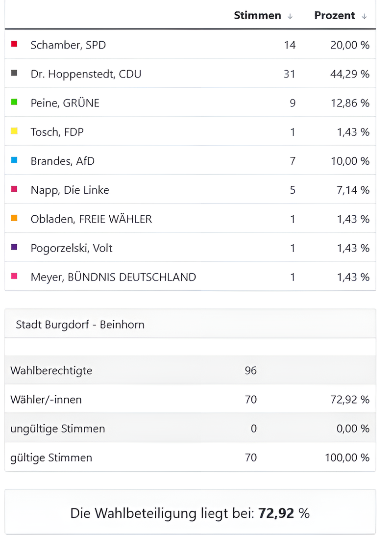The width and height of the screenshot is (392, 535).
Task: Click the Dr. Hoppenstedt, CDU candidate entry
Action: point(86,74)
